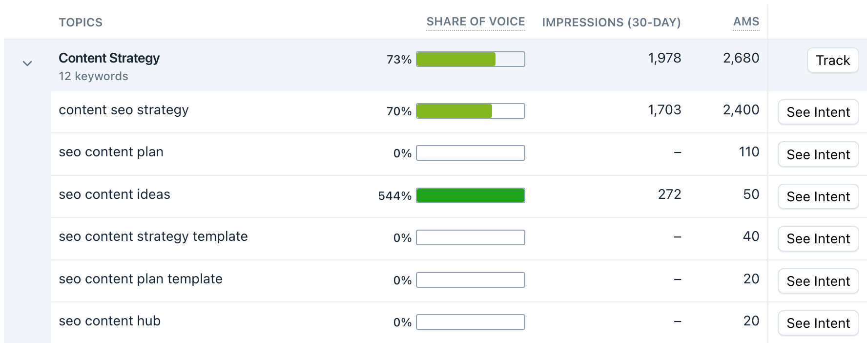Click the 73% share of voice bar
The width and height of the screenshot is (868, 343).
point(470,59)
